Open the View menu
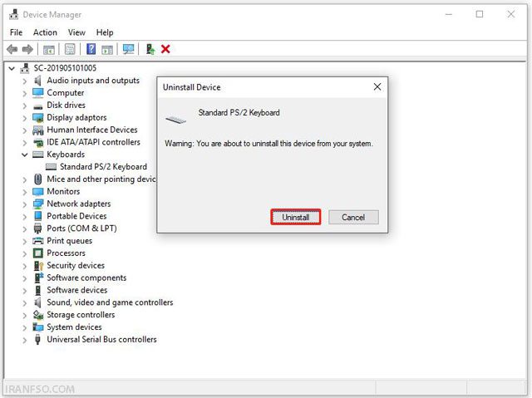Image resolution: width=532 pixels, height=398 pixels. (76, 32)
